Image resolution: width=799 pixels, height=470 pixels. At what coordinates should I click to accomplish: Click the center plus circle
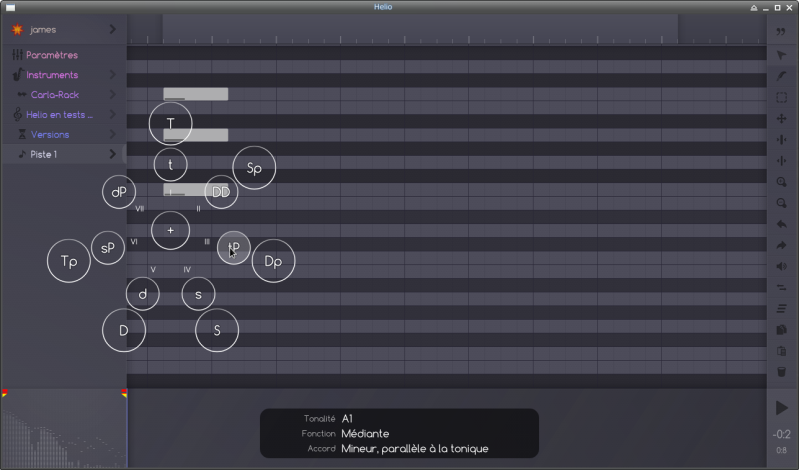(171, 230)
